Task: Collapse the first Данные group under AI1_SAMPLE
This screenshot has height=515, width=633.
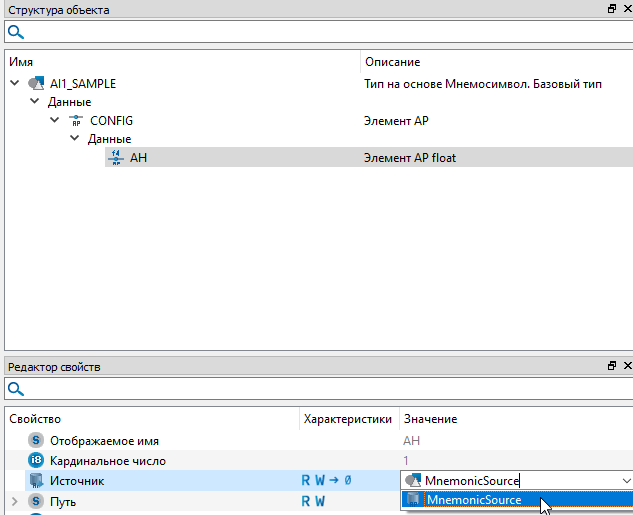Action: [35, 102]
